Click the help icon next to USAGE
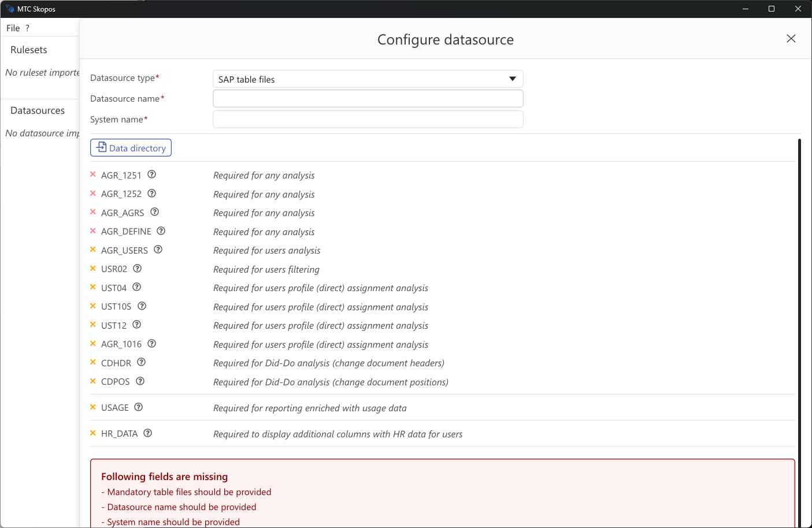 click(x=138, y=407)
